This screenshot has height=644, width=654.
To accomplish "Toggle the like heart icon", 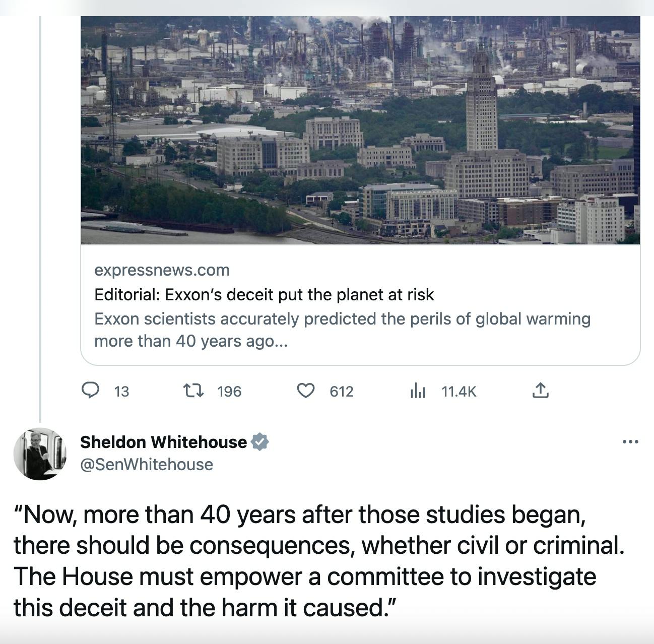I will pos(305,391).
